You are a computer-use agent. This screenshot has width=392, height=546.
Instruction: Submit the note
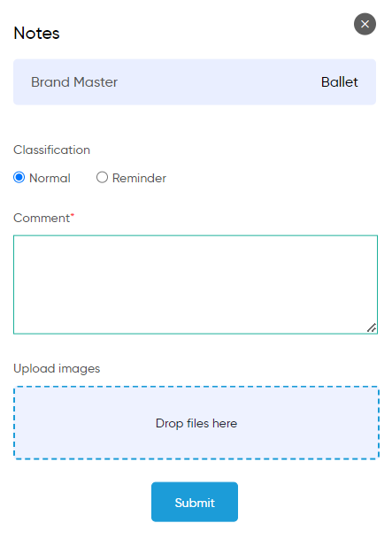click(x=195, y=502)
